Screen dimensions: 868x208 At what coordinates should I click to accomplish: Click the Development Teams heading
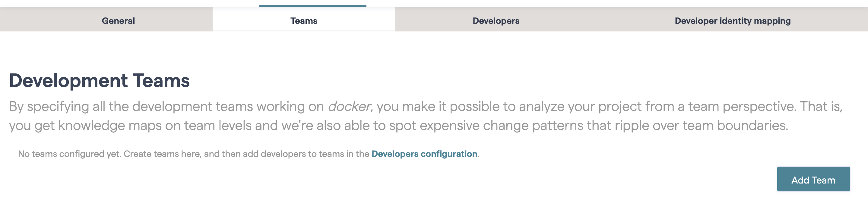[100, 80]
